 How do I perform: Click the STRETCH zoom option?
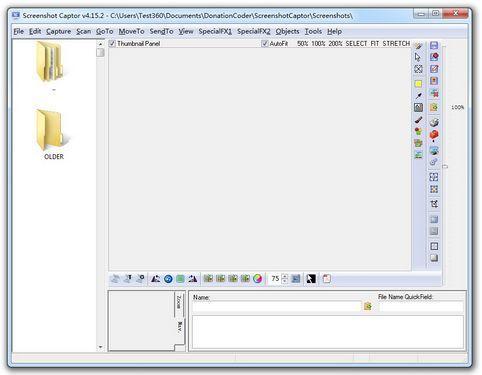click(396, 44)
